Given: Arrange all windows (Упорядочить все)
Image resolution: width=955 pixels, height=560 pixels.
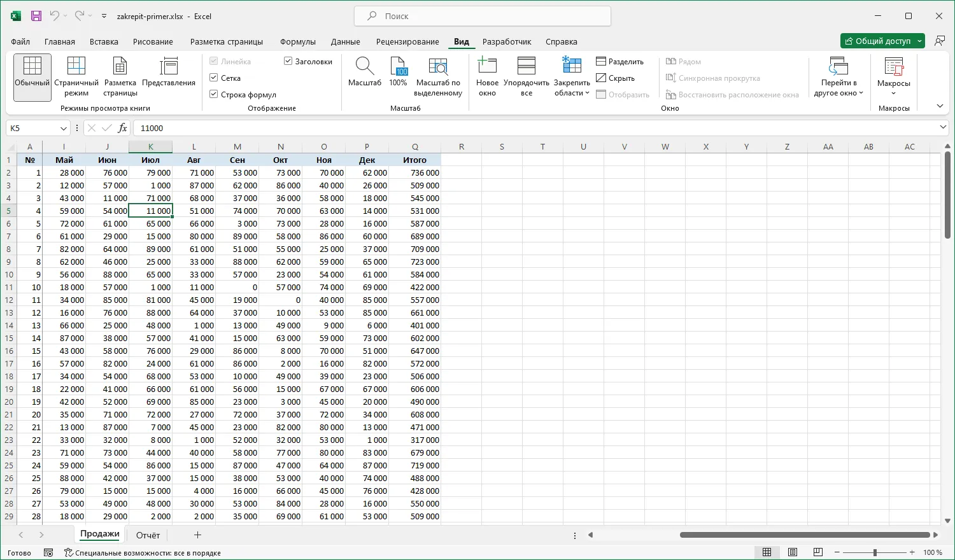Looking at the screenshot, I should [527, 77].
